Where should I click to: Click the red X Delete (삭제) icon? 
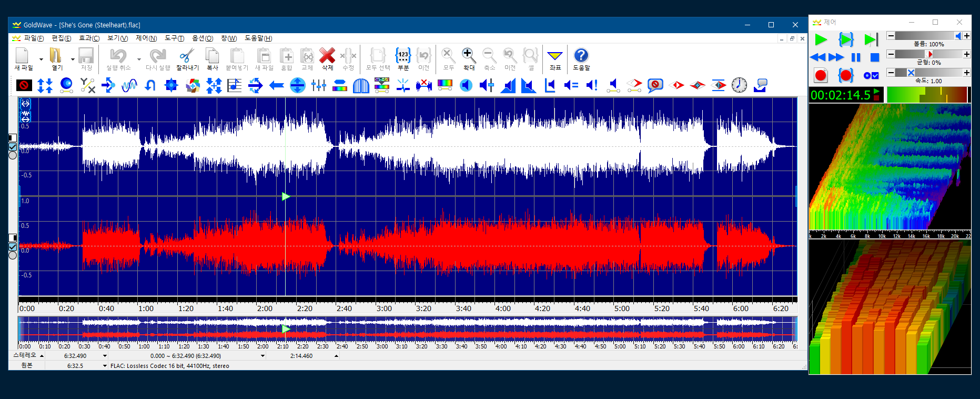click(327, 56)
